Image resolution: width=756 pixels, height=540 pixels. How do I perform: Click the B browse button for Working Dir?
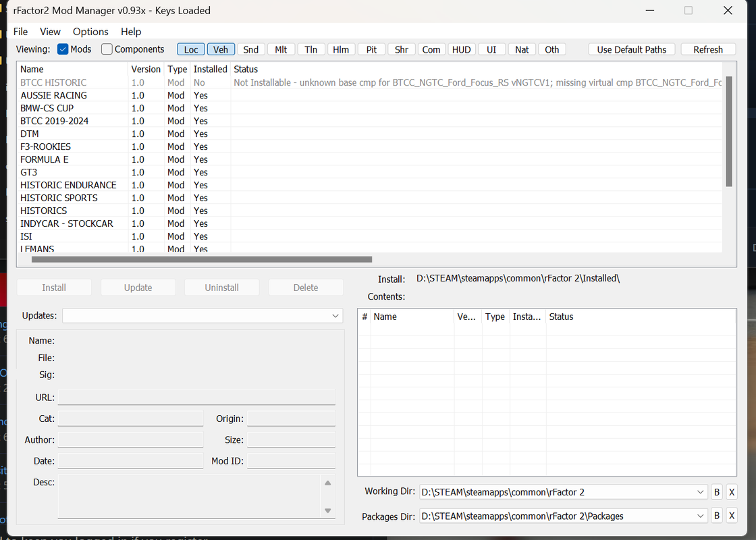point(716,492)
